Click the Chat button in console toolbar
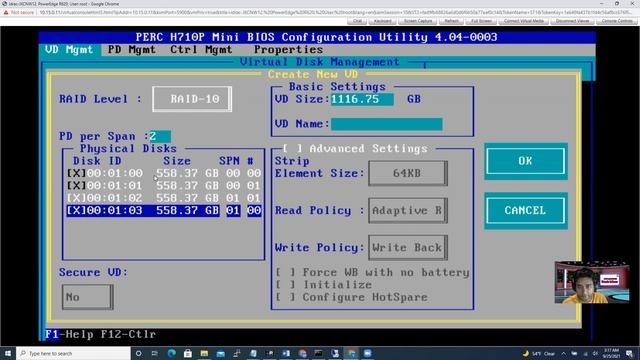Image resolution: width=640 pixels, height=360 pixels. click(x=357, y=21)
